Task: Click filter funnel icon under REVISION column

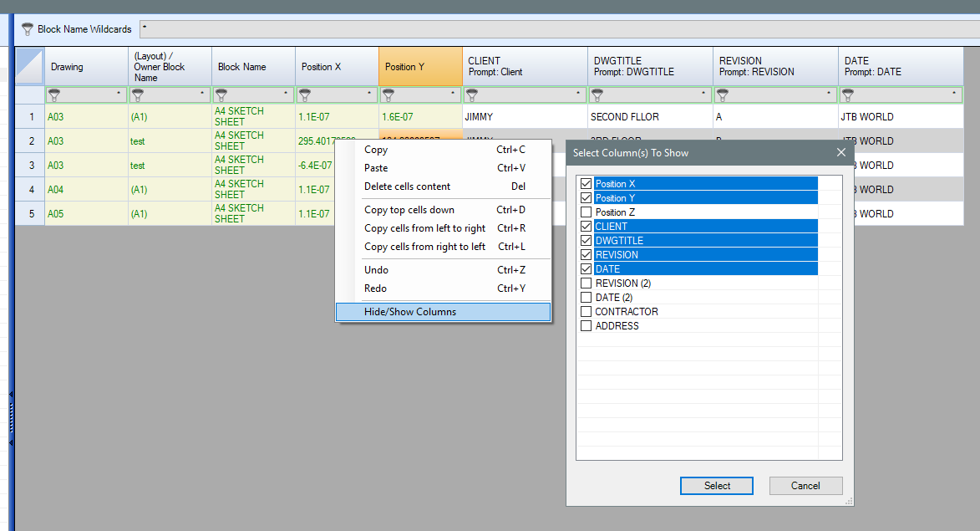Action: pos(723,94)
